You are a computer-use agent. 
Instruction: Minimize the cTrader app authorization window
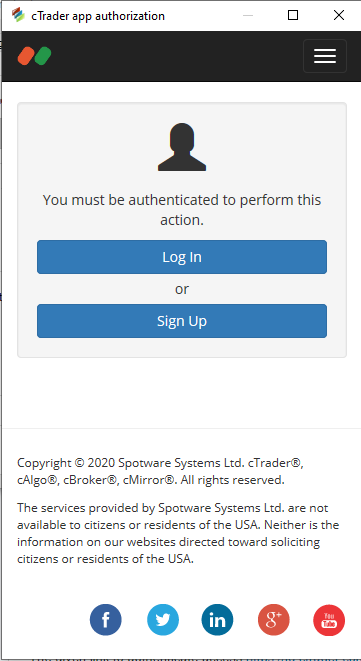pyautogui.click(x=248, y=16)
